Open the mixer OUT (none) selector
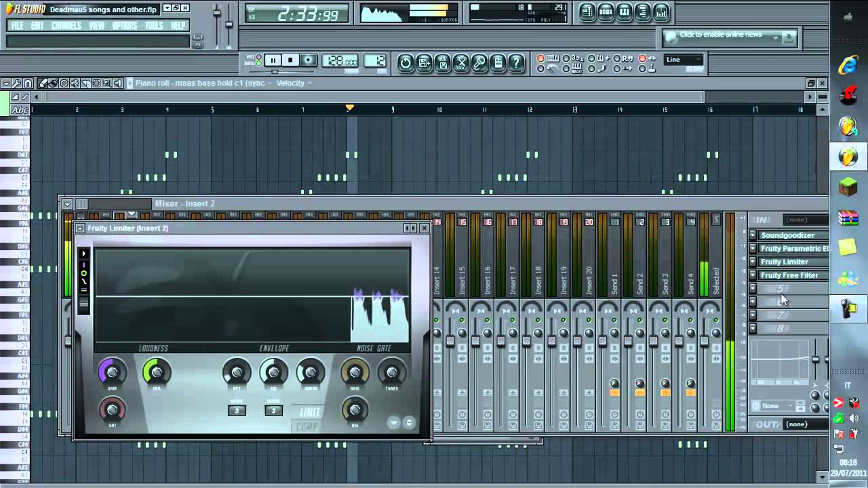868x488 pixels. (x=806, y=424)
